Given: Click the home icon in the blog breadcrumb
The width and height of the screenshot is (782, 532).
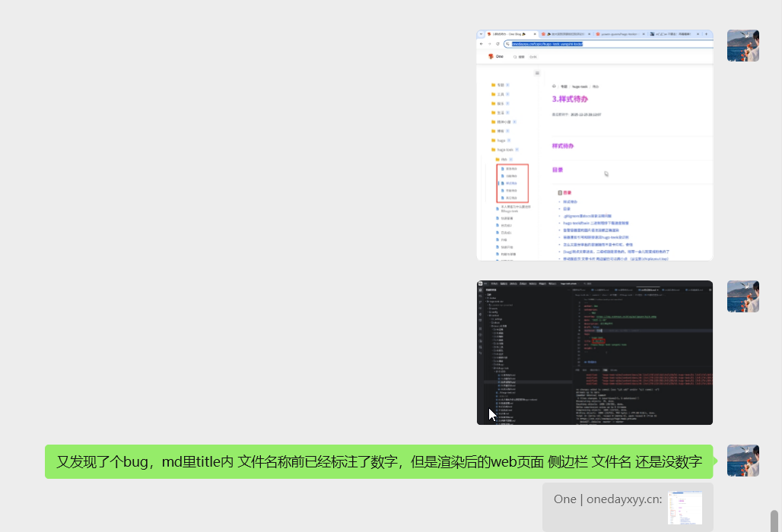Looking at the screenshot, I should point(555,87).
